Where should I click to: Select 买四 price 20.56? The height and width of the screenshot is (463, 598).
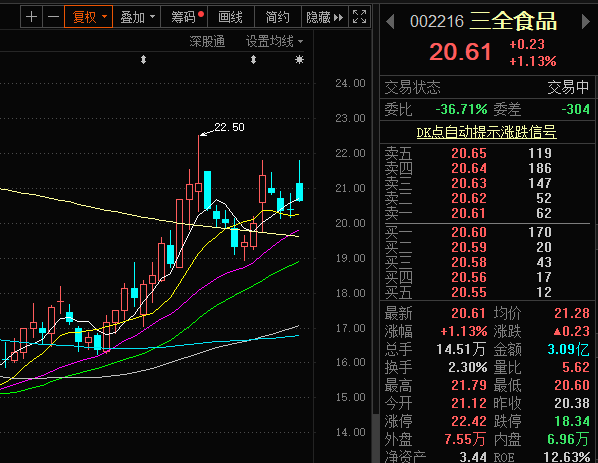(469, 277)
